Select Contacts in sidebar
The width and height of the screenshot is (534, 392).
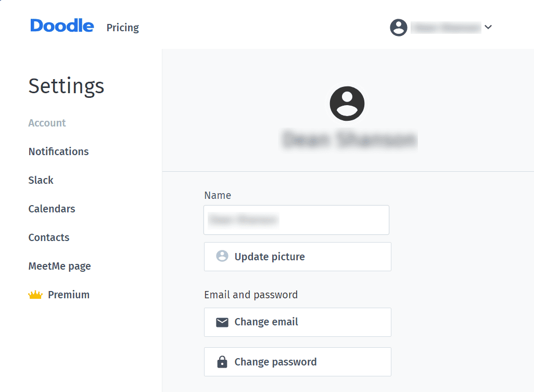tap(49, 237)
